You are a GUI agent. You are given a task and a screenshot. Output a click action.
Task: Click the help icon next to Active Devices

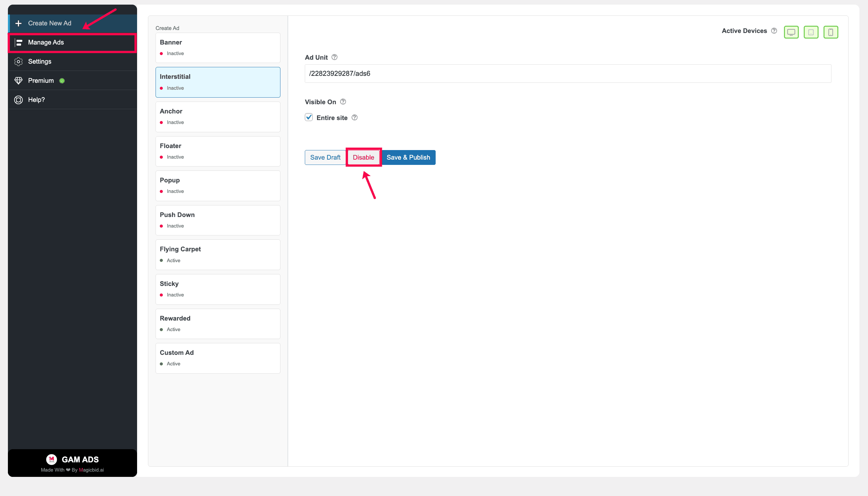pyautogui.click(x=774, y=31)
